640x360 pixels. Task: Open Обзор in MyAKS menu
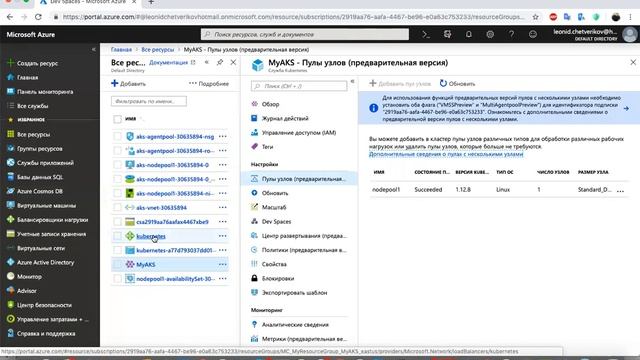(270, 104)
